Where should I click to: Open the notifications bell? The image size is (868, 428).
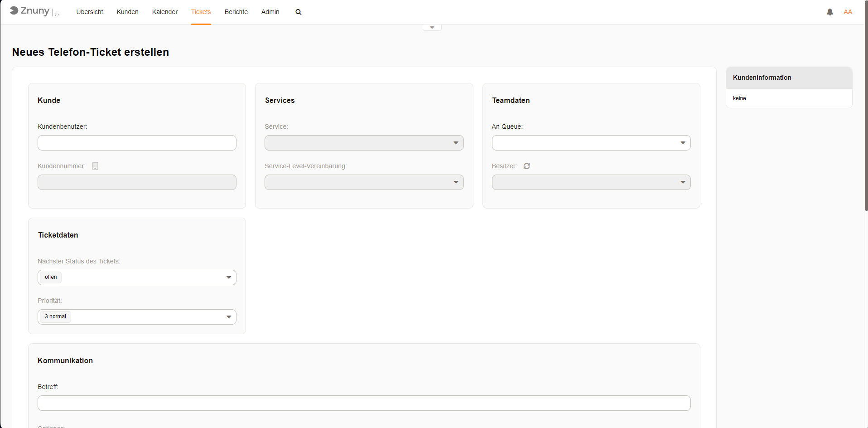pyautogui.click(x=829, y=12)
